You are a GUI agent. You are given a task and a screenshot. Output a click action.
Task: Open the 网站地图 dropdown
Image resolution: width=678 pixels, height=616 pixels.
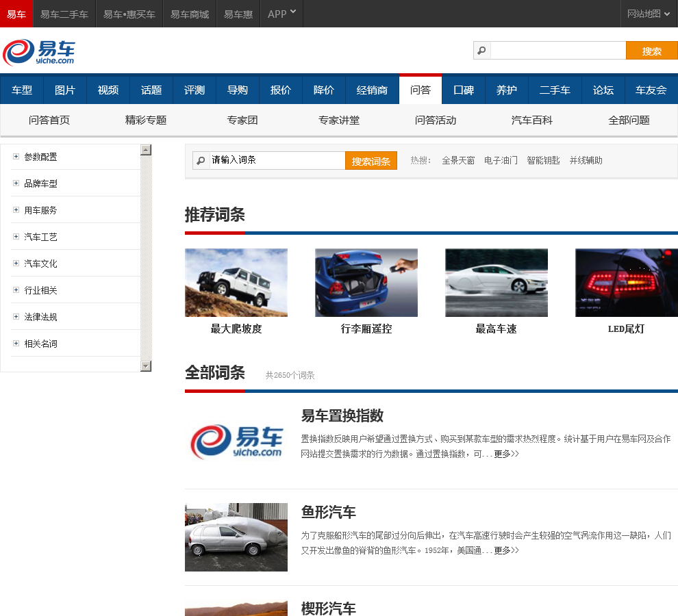(649, 14)
